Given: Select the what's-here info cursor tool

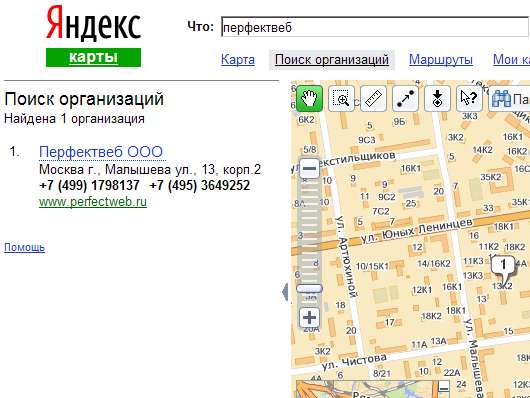Looking at the screenshot, I should click(x=469, y=99).
